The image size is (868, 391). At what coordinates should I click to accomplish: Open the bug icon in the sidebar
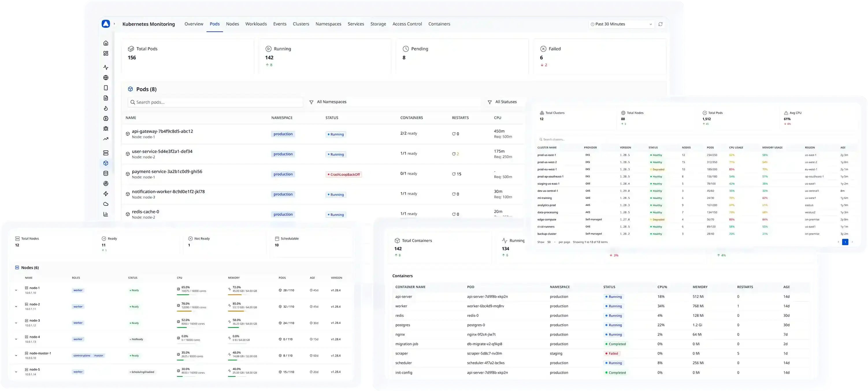coord(105,128)
